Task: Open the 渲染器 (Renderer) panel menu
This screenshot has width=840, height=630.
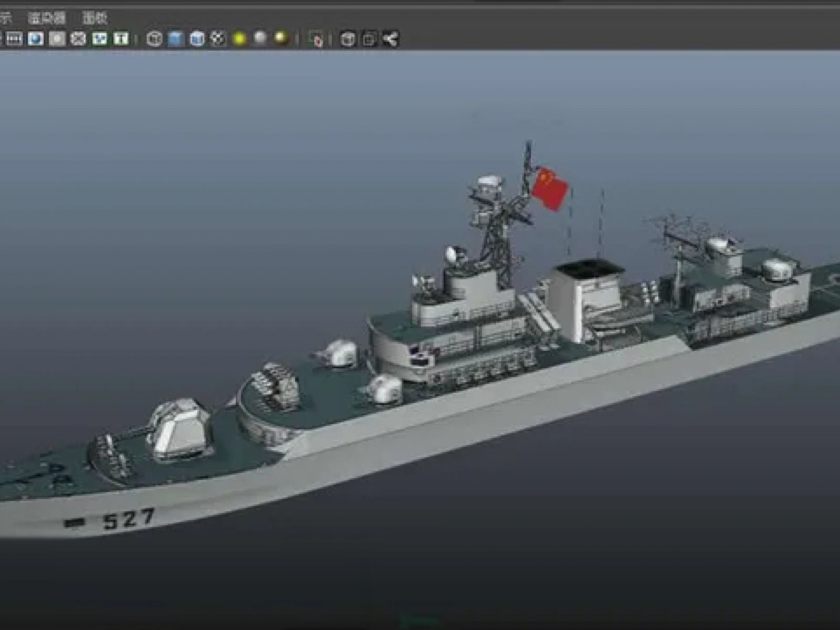Action: (46, 18)
